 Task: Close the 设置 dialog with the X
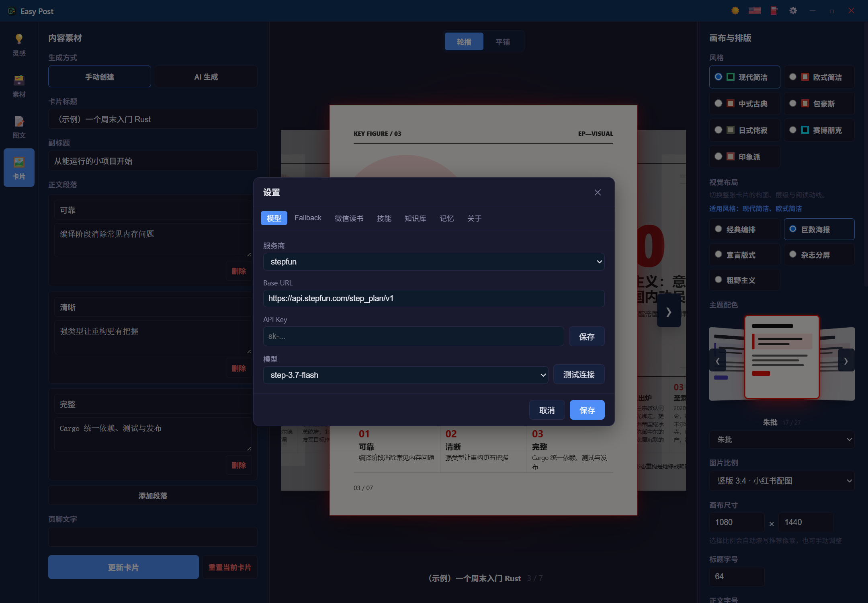pos(598,193)
